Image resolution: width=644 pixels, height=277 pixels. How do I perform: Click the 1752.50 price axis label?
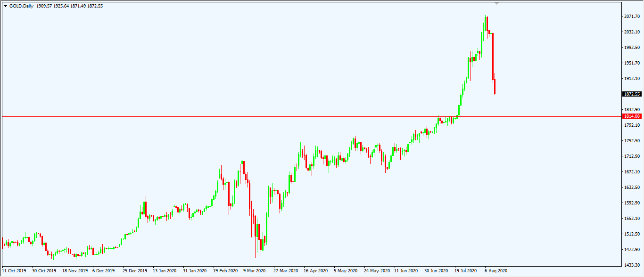coord(632,141)
